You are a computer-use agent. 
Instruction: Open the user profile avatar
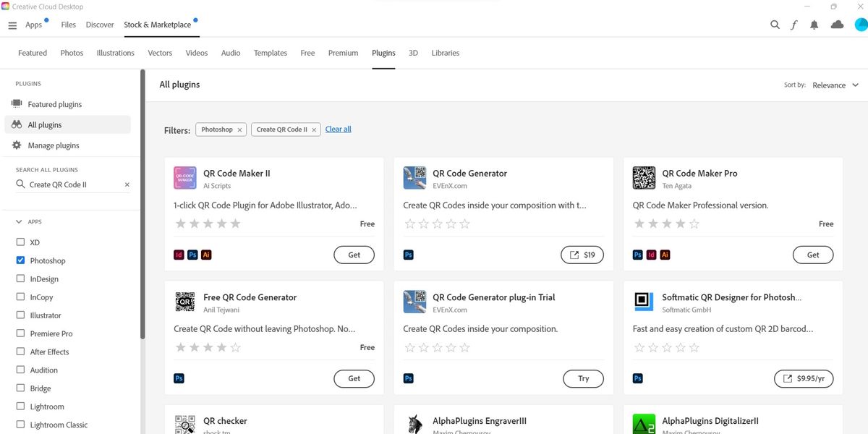(x=861, y=25)
